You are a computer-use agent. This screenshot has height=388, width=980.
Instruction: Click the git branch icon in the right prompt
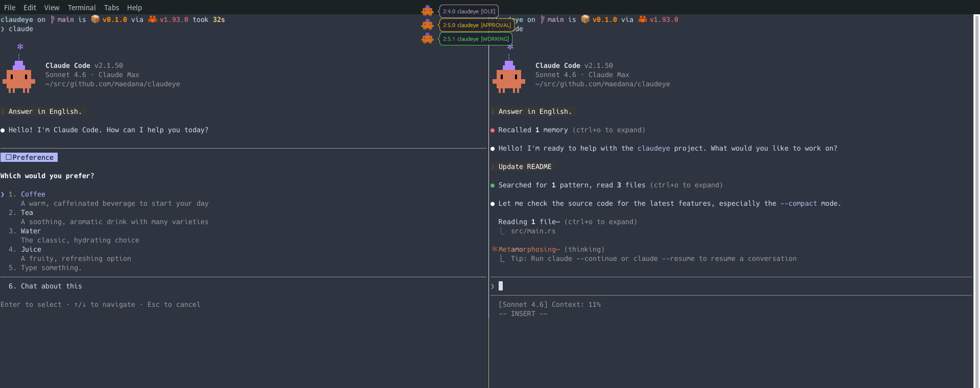(x=543, y=19)
